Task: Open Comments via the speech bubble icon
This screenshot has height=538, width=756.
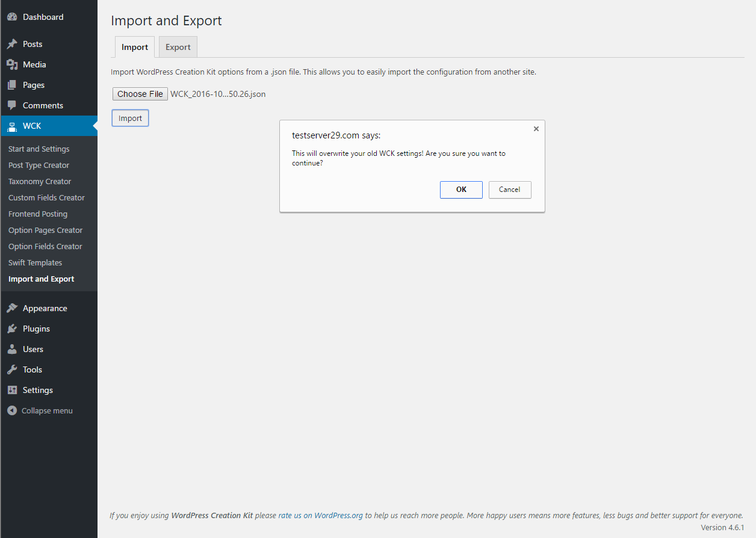Action: tap(12, 105)
